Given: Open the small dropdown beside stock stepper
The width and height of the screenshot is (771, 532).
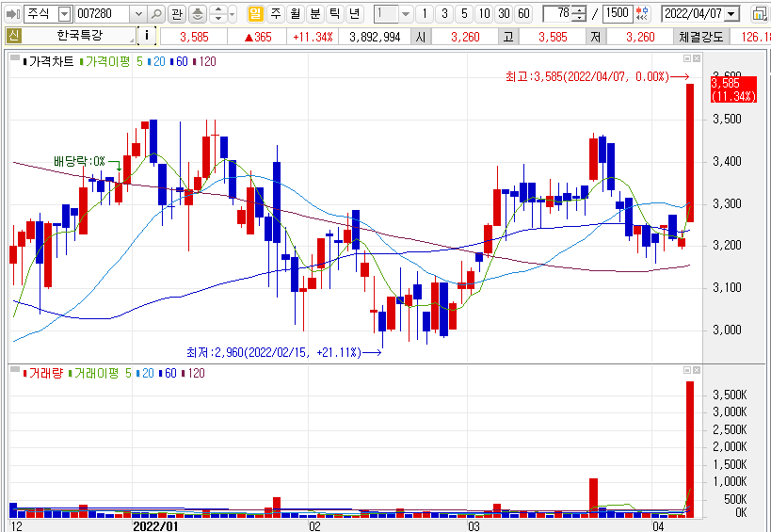Looking at the screenshot, I should (233, 14).
